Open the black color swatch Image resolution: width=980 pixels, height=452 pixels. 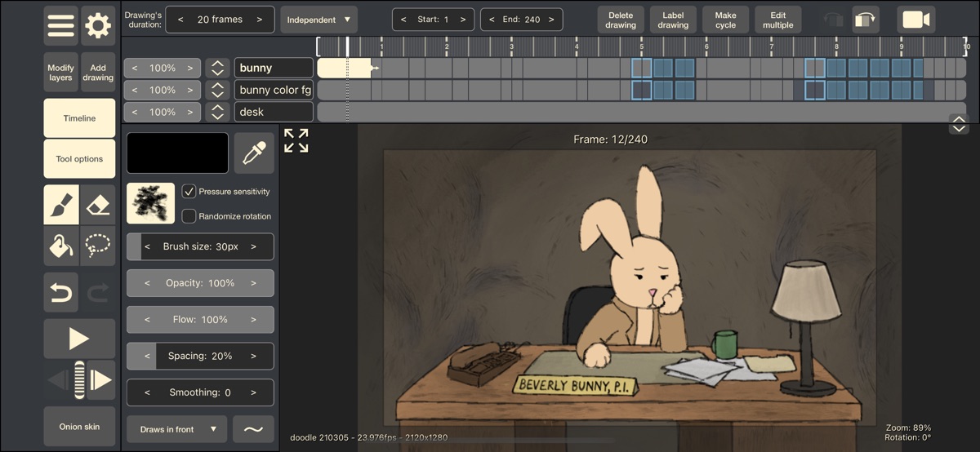[177, 153]
